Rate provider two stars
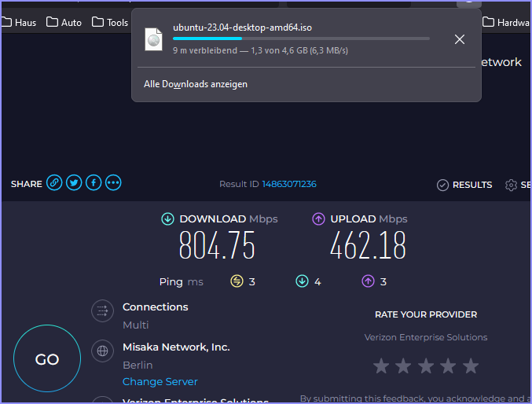Image resolution: width=532 pixels, height=404 pixels. tap(403, 366)
